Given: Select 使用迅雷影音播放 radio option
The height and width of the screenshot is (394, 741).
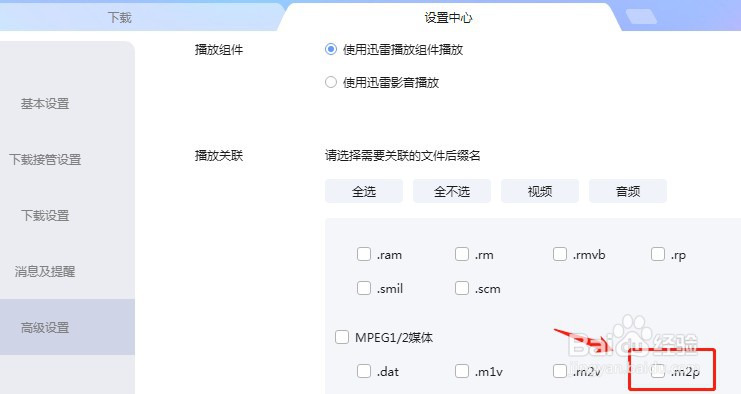Looking at the screenshot, I should [x=331, y=82].
